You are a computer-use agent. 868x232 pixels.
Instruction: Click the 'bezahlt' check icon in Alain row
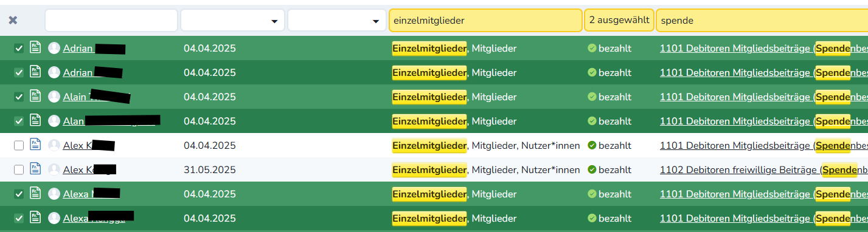click(592, 97)
